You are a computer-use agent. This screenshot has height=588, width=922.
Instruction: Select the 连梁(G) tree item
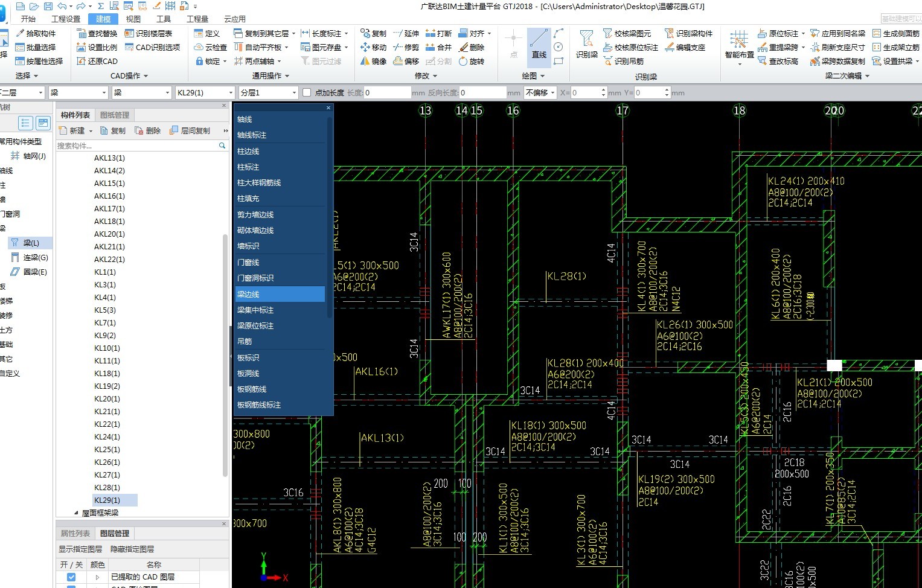click(x=30, y=257)
